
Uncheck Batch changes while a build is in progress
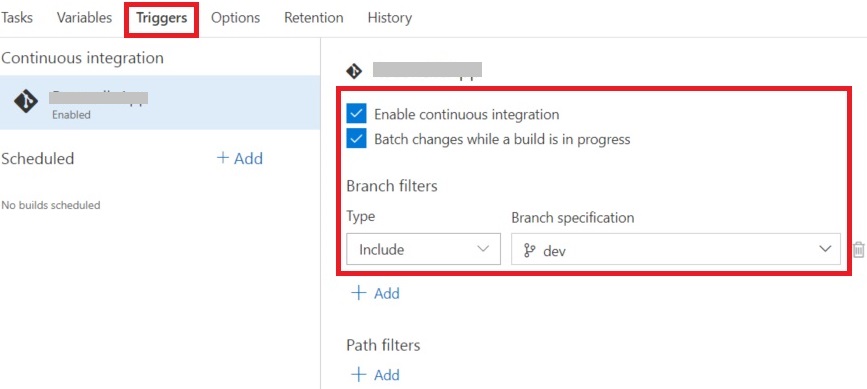click(x=357, y=139)
